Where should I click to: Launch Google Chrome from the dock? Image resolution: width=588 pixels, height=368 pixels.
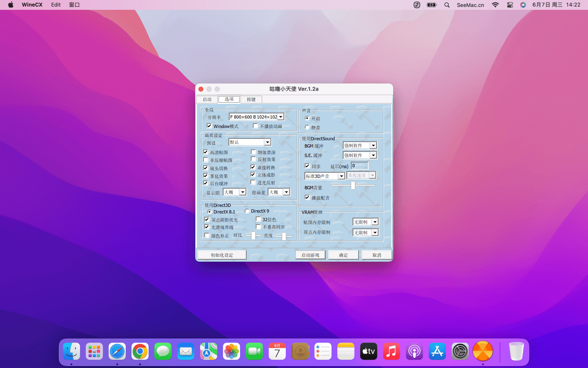coord(140,351)
